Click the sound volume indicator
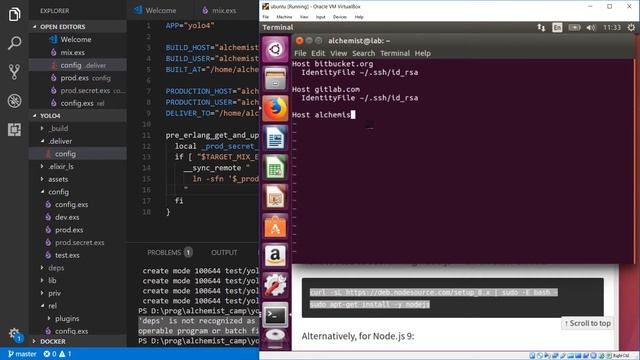Screen dimensions: 640x360 point(591,27)
